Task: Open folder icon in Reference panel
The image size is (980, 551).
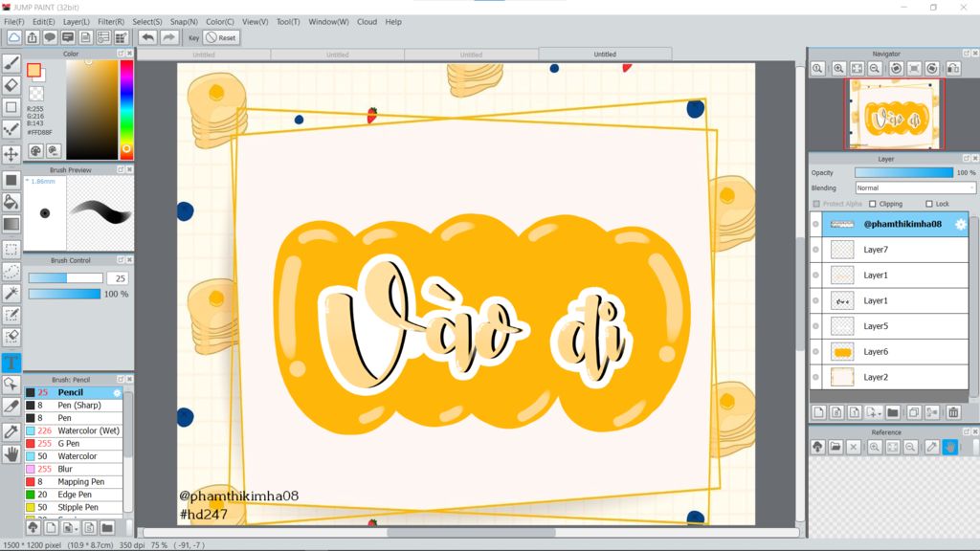Action: point(835,447)
